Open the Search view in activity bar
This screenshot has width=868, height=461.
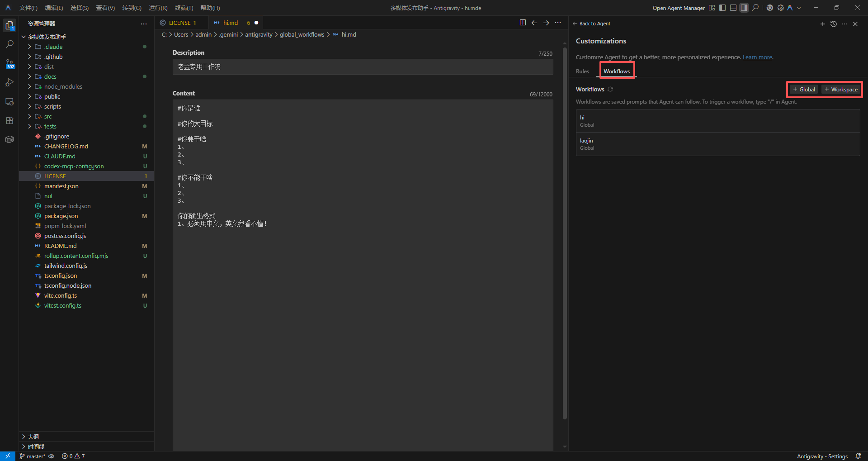point(9,44)
